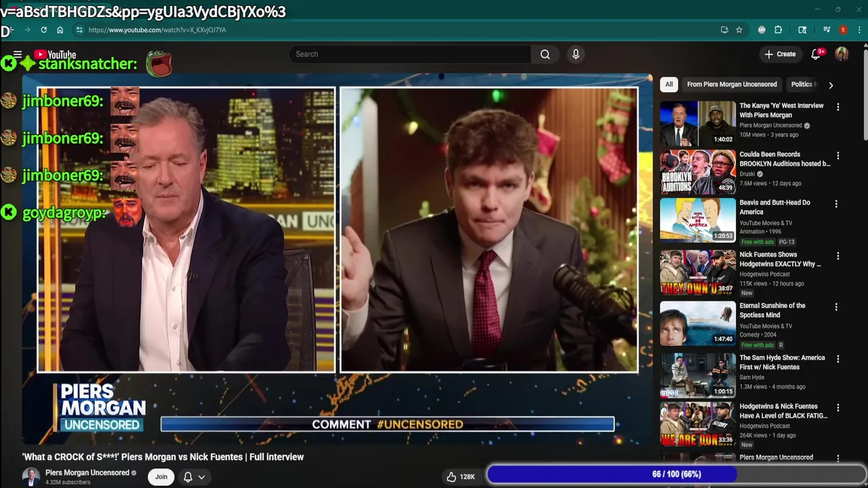This screenshot has width=868, height=488.
Task: Open options for Beavis and Butt-Head movie
Action: pyautogui.click(x=835, y=204)
